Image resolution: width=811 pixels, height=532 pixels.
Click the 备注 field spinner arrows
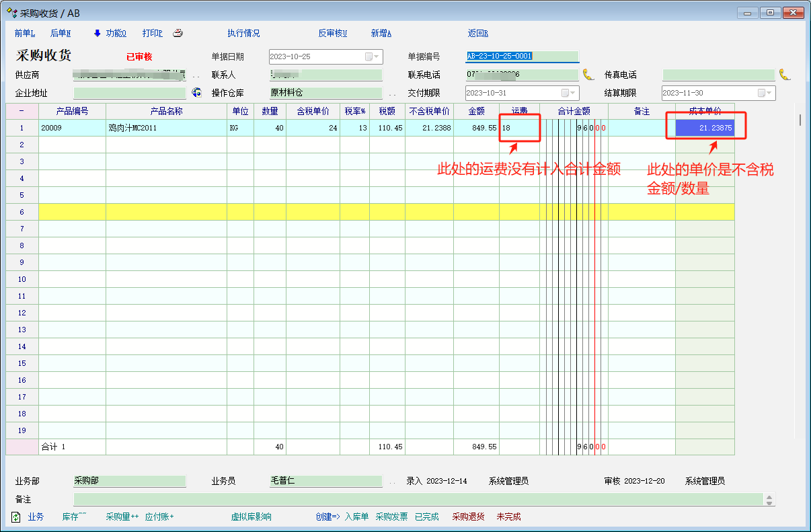point(769,500)
